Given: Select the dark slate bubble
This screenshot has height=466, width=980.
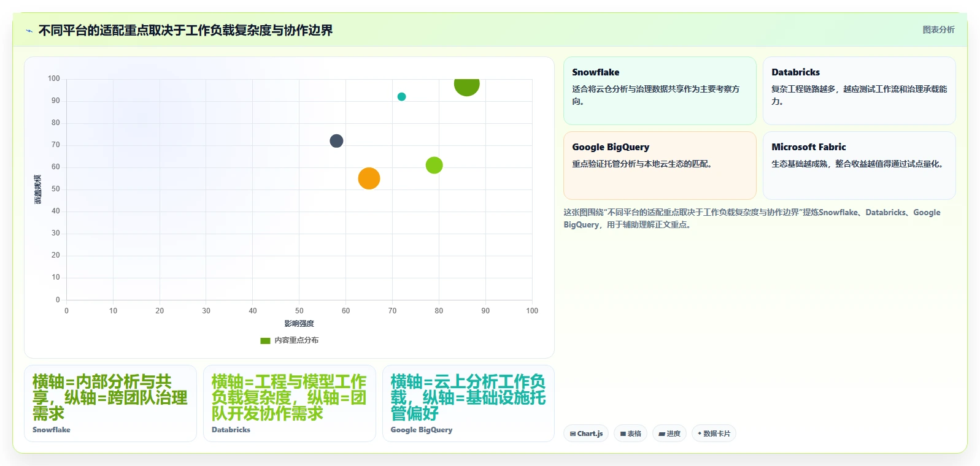Looking at the screenshot, I should [336, 141].
